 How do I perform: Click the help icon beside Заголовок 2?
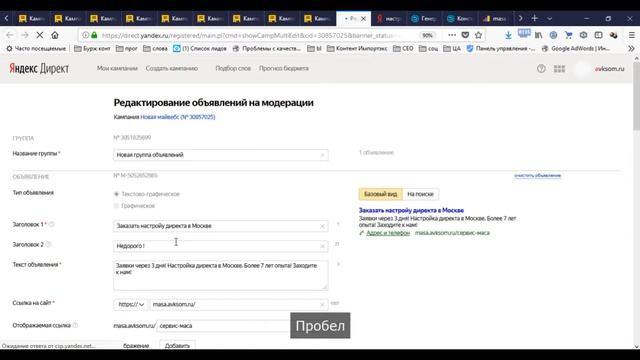[x=48, y=244]
